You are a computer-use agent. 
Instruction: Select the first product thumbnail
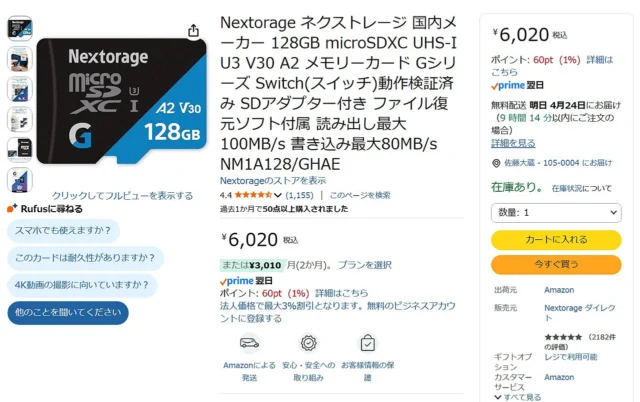tap(20, 26)
